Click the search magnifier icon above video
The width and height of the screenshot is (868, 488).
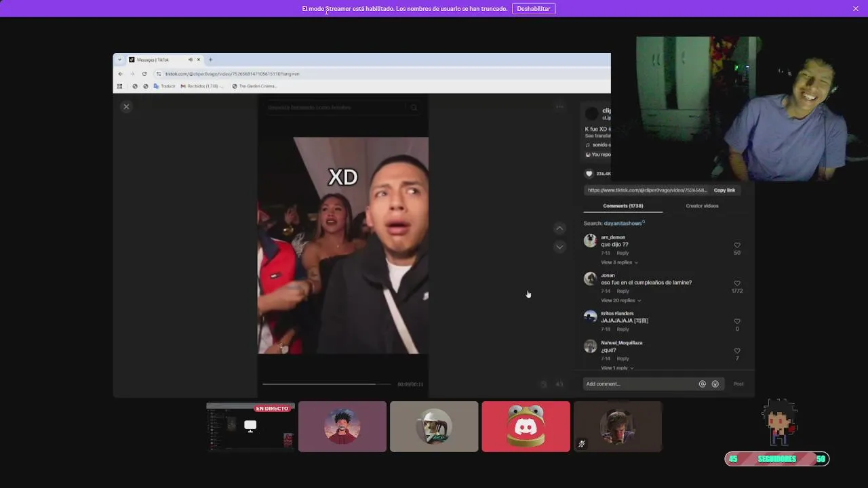pyautogui.click(x=414, y=107)
